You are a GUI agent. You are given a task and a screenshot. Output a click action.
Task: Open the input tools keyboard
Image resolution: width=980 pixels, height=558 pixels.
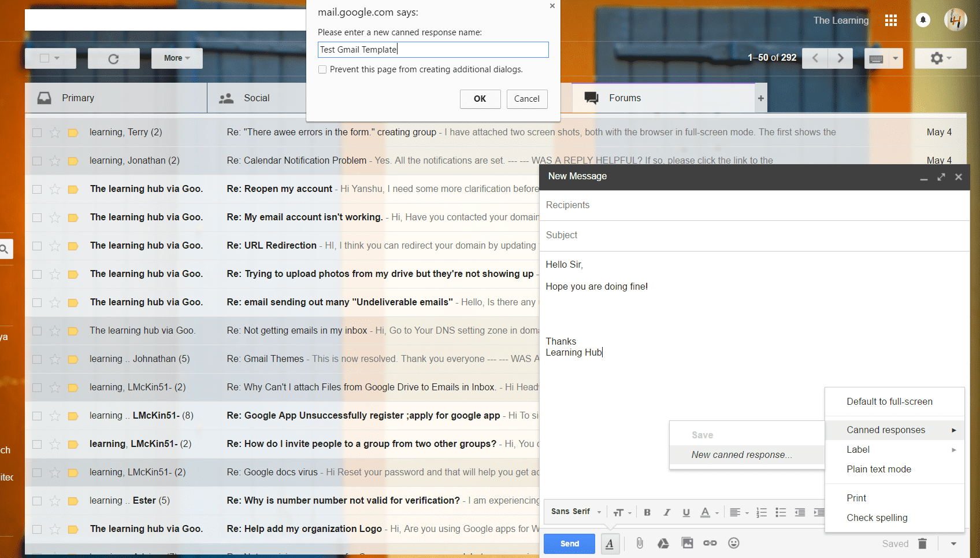click(876, 58)
